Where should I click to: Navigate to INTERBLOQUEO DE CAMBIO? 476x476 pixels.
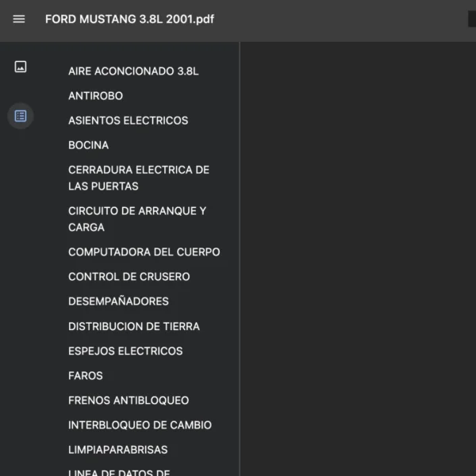tap(140, 425)
